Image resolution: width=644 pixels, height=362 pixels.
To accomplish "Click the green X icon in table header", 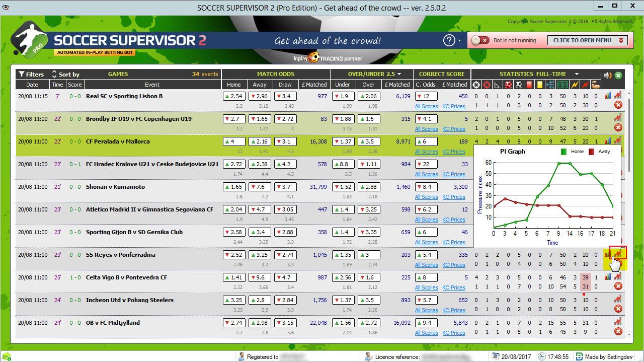I will point(618,75).
